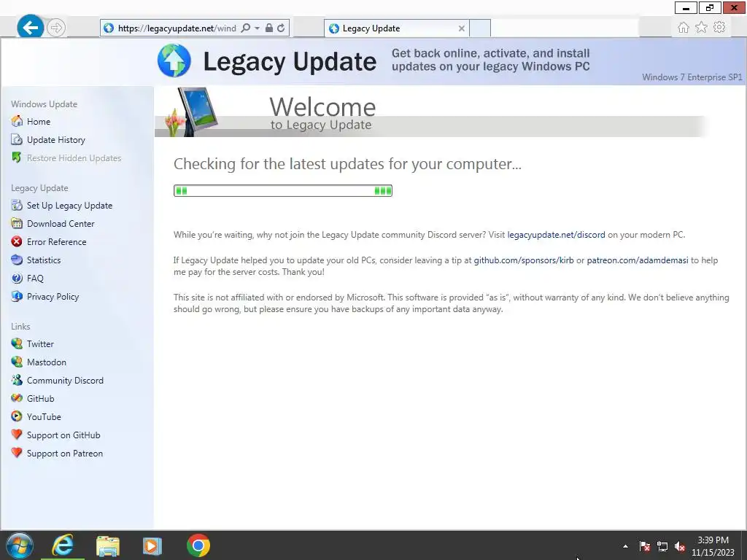Click the network tray icon
Screen dimensions: 747x560
[662, 546]
